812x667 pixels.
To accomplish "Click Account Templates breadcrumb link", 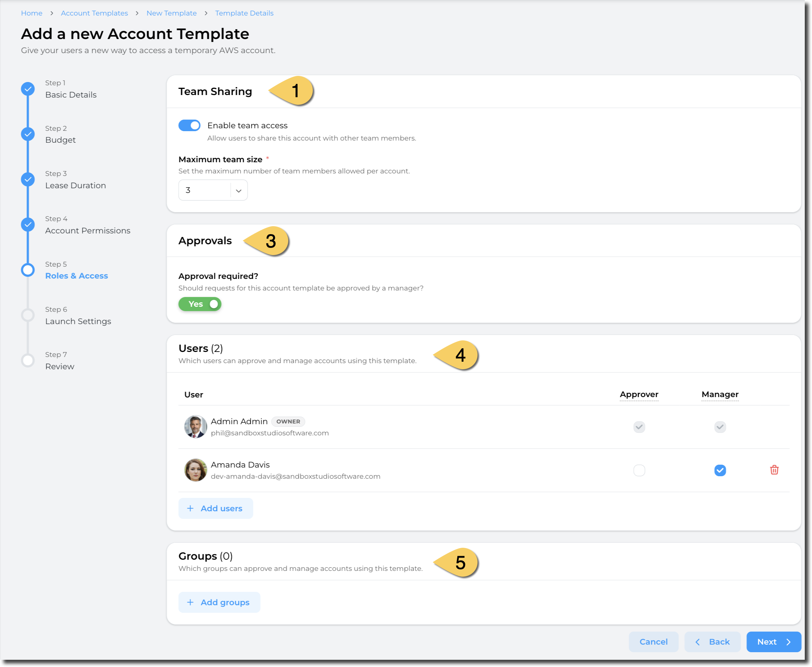I will (94, 13).
